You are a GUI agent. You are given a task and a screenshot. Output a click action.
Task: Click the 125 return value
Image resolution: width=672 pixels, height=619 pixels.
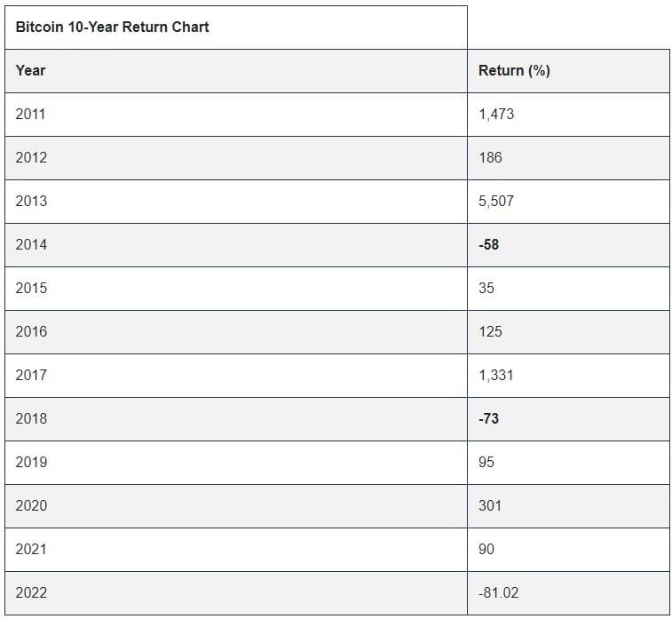click(490, 332)
